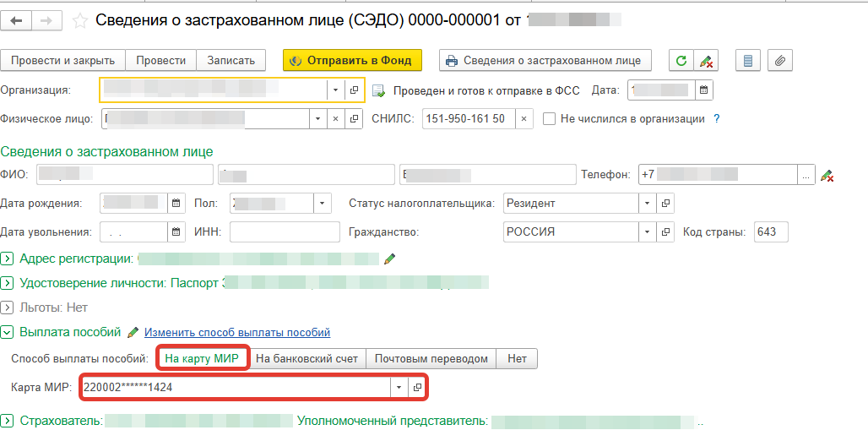Viewport: 868px width, 441px height.
Task: Go back with the left arrow button
Action: 16,21
